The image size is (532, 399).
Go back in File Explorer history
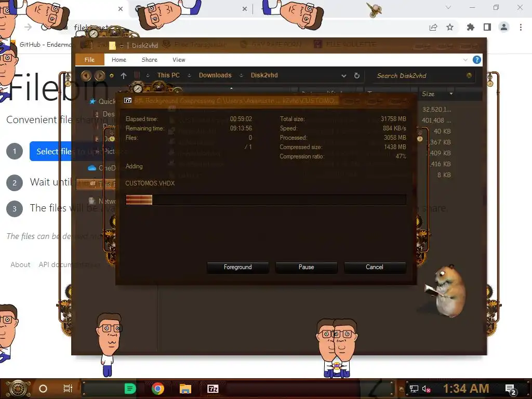coord(86,75)
